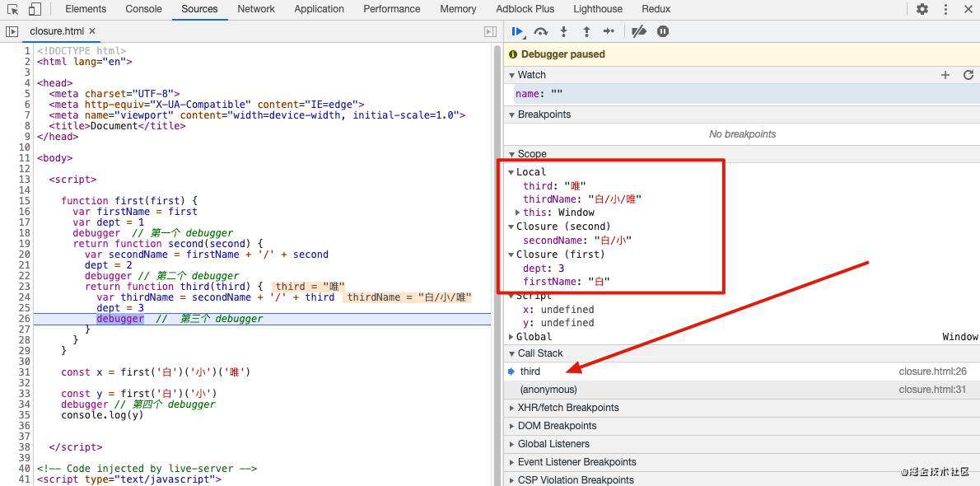Click the firstName scope entry
Screen dimensions: 980x486
(x=567, y=282)
